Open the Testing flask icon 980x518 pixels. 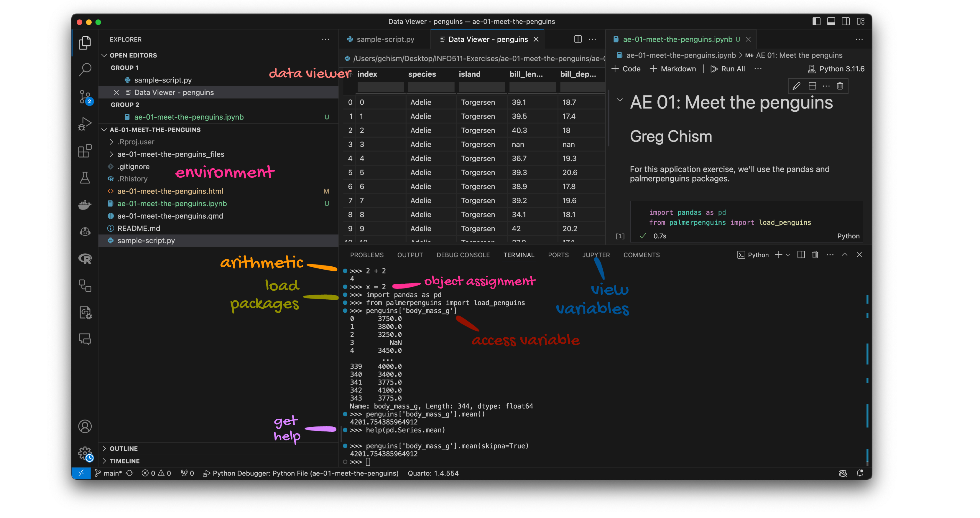tap(85, 178)
